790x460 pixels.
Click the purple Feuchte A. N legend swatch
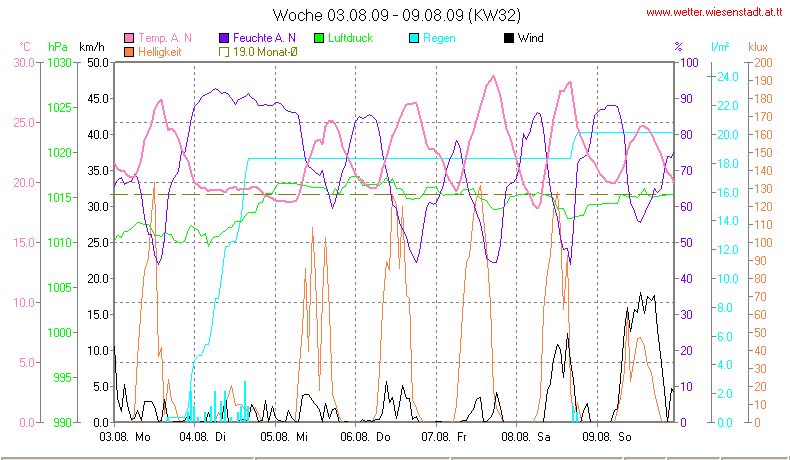[x=224, y=38]
